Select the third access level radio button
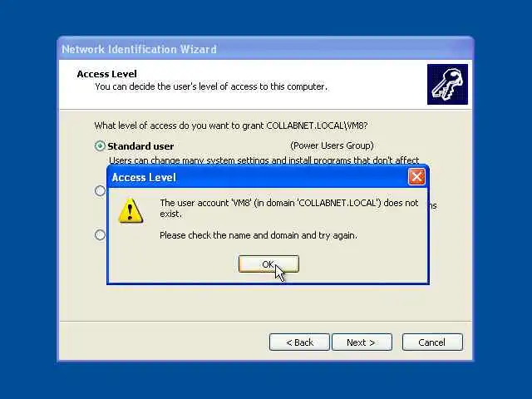The width and height of the screenshot is (532, 399). (x=100, y=234)
